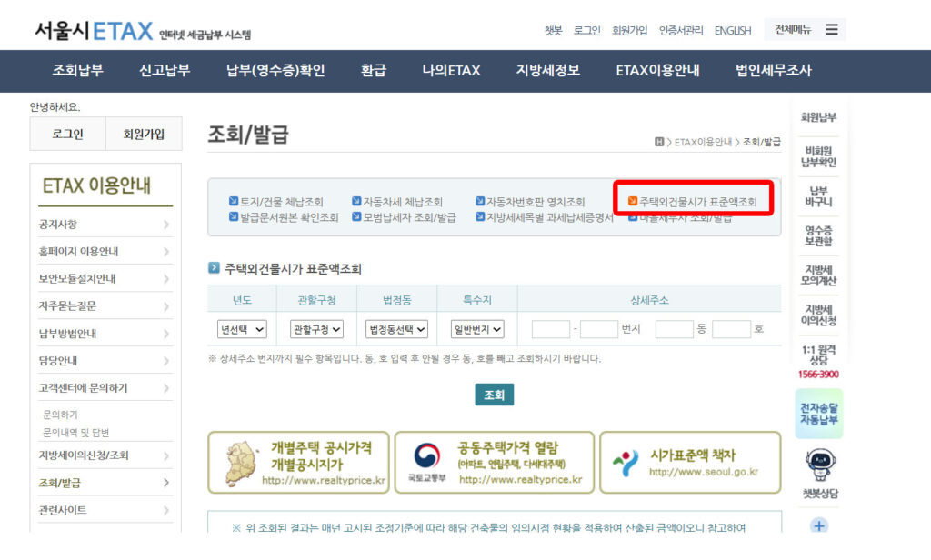Viewport: 931px width, 560px height.
Task: Click 챗봇 link in top bar
Action: coord(553,30)
